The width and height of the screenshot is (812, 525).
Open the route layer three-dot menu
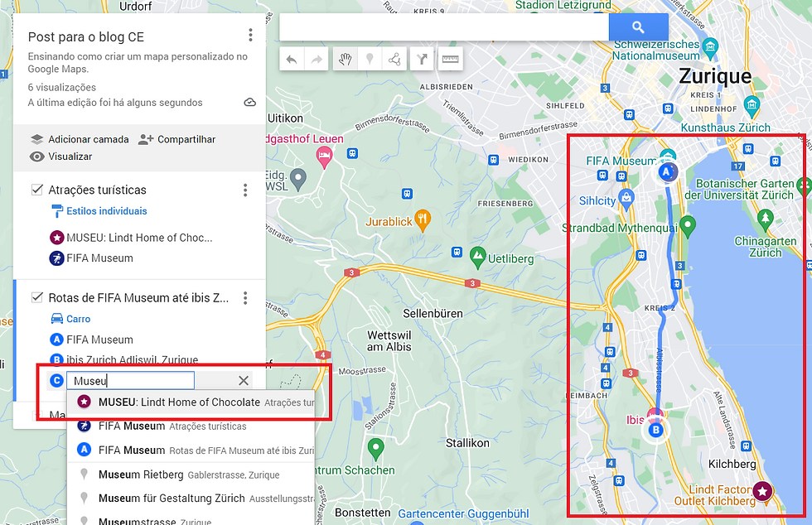(245, 298)
